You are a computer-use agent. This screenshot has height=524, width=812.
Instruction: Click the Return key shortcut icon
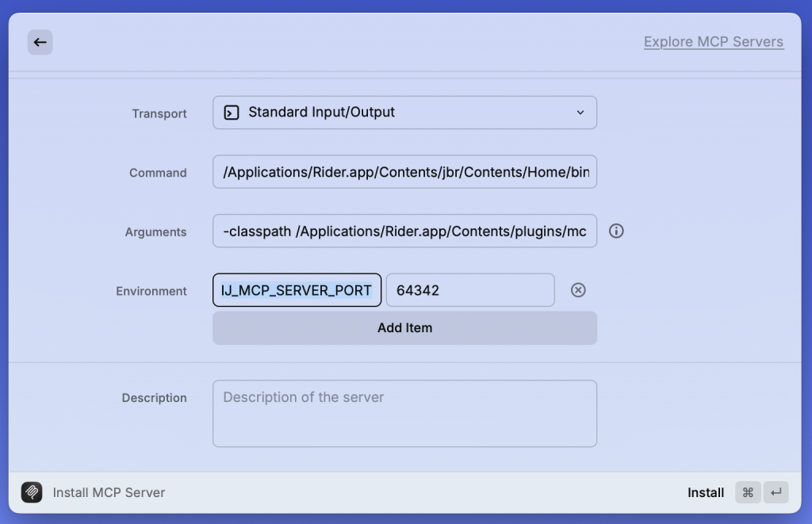point(776,492)
